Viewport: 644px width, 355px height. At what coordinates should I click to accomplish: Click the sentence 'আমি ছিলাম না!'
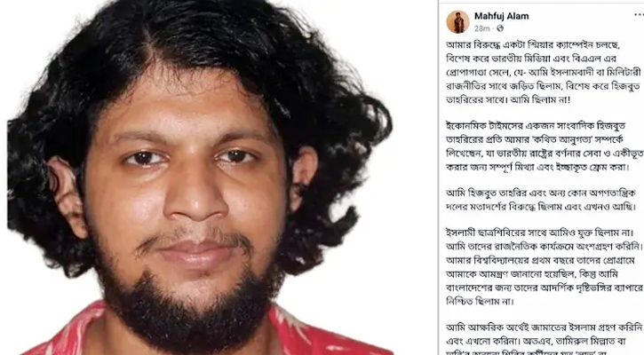(540, 99)
